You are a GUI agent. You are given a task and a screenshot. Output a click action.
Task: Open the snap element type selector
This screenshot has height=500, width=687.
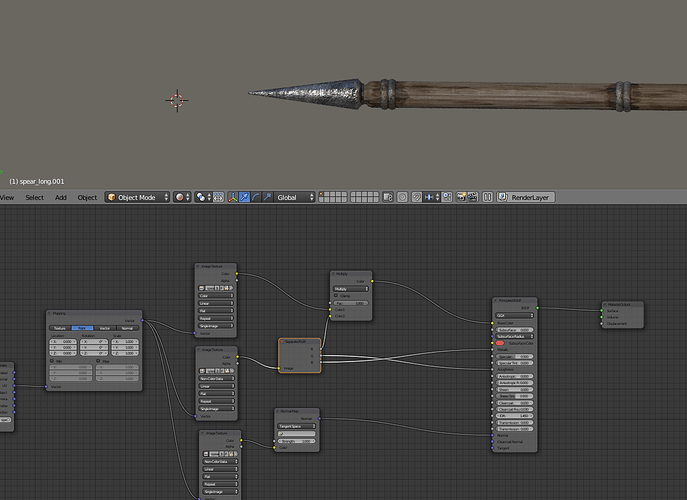[x=432, y=197]
